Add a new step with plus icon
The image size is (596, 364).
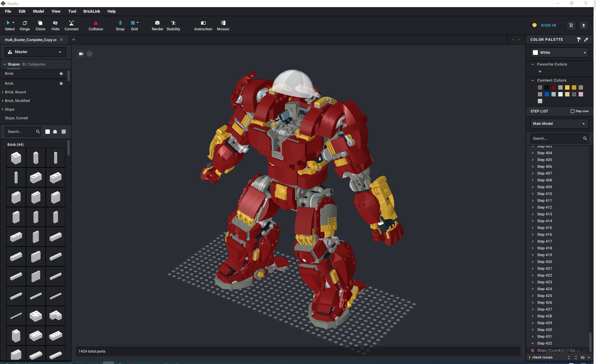coord(589,358)
